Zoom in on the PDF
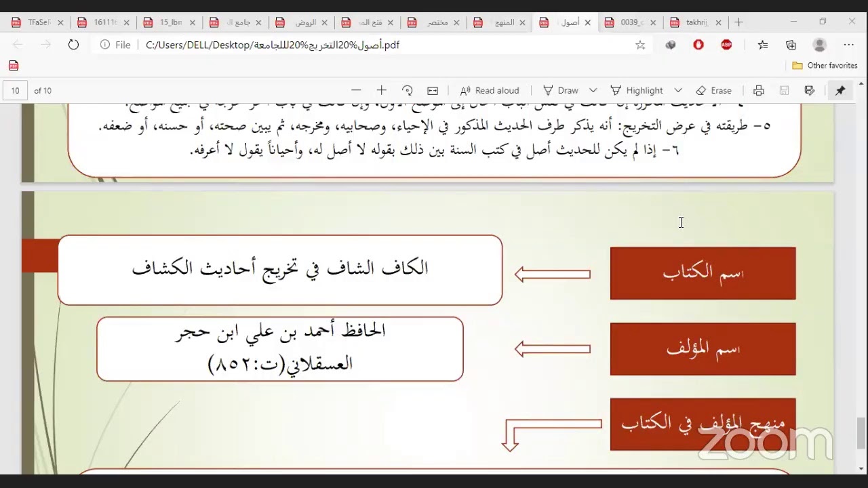 (381, 90)
